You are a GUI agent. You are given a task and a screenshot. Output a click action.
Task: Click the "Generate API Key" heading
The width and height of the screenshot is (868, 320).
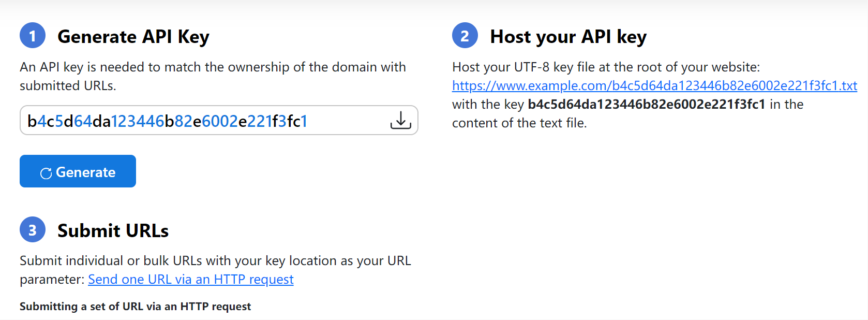pyautogui.click(x=133, y=37)
